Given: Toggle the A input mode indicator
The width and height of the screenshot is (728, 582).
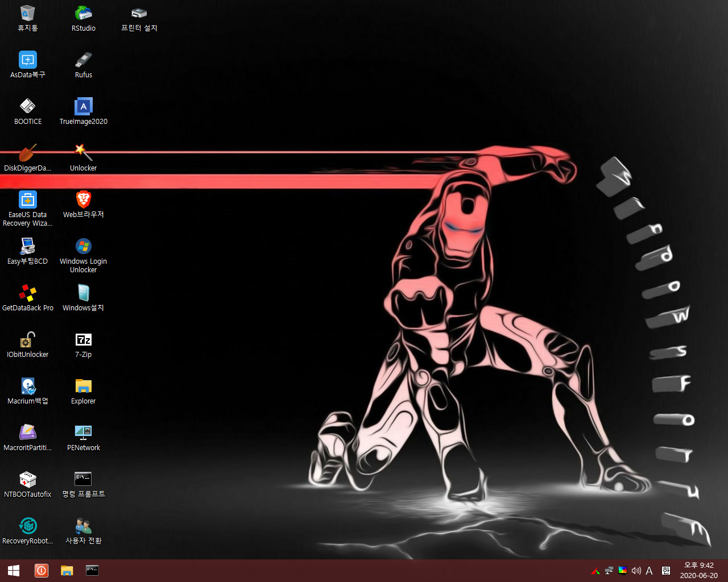Looking at the screenshot, I should pos(650,571).
